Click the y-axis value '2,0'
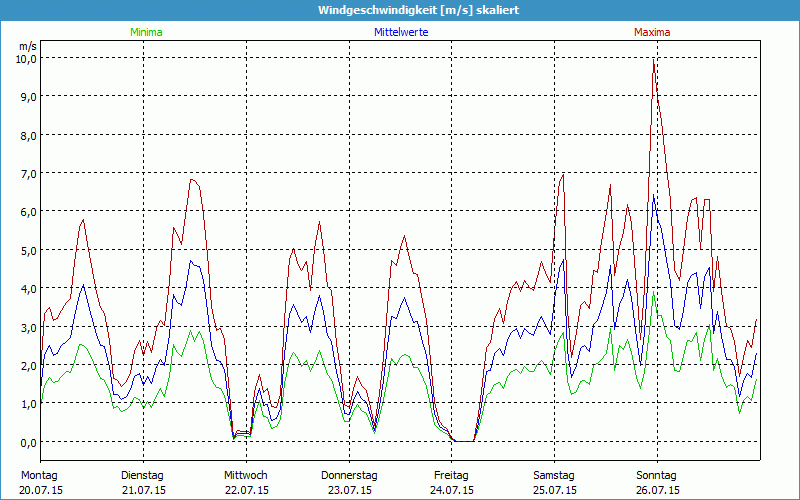800x500 pixels. pyautogui.click(x=28, y=366)
